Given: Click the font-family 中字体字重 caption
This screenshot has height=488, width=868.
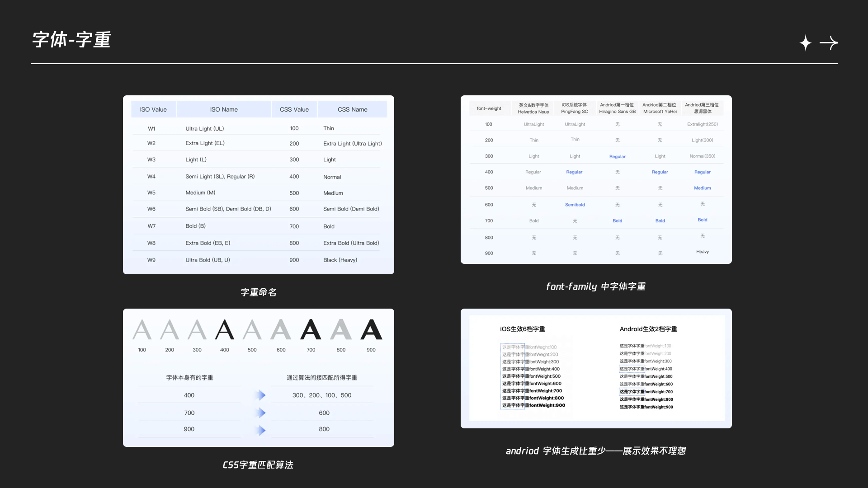Looking at the screenshot, I should 596,286.
